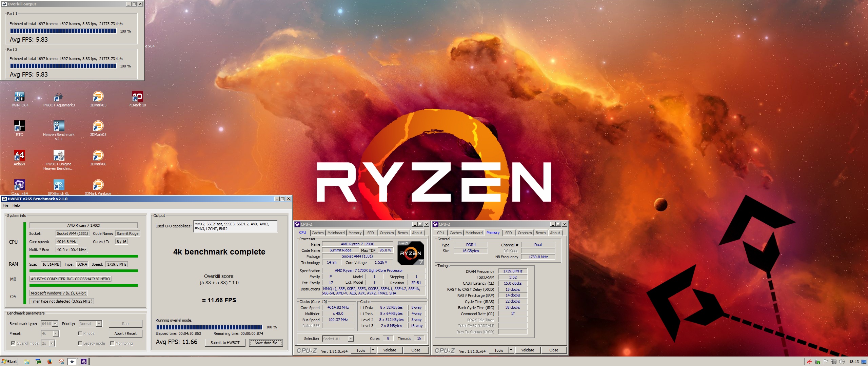Open Heaven Benchmark v2.1 shortcut

click(x=59, y=130)
